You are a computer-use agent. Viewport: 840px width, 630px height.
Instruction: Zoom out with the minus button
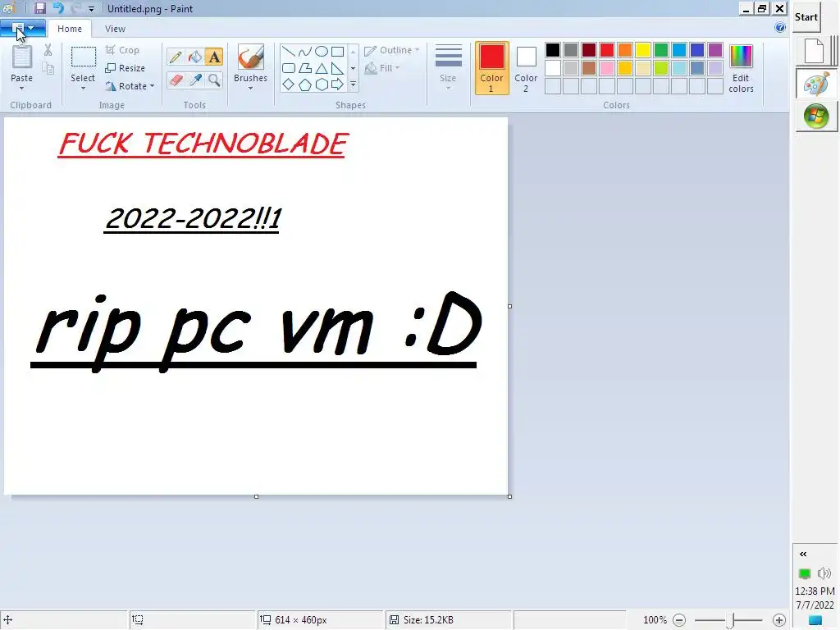[x=679, y=620]
